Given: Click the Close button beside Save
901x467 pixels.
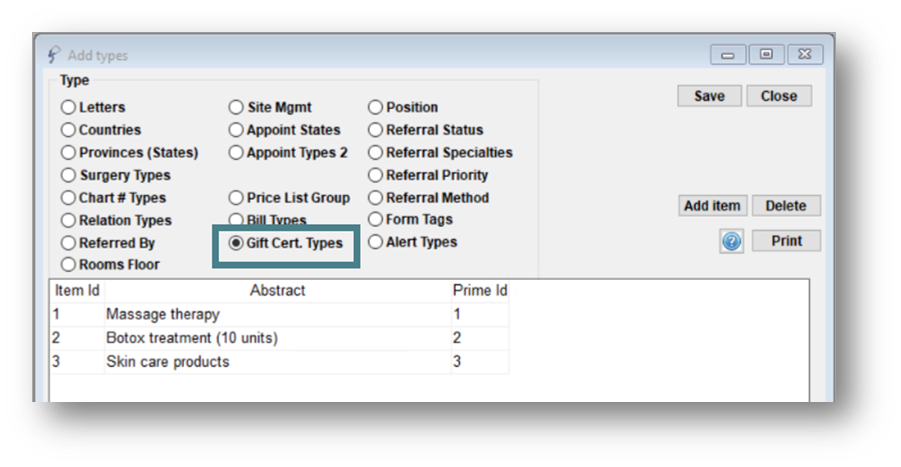Looking at the screenshot, I should pyautogui.click(x=779, y=96).
